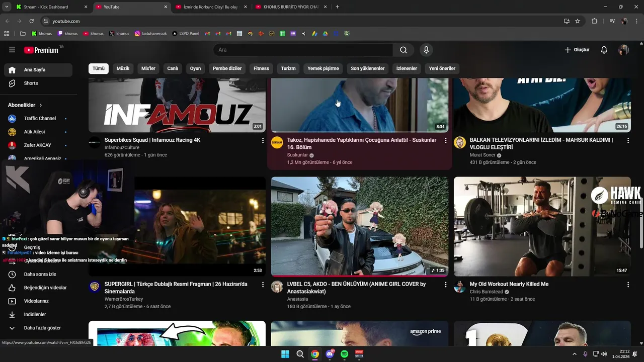Reload the page with refresh icon

[31, 21]
